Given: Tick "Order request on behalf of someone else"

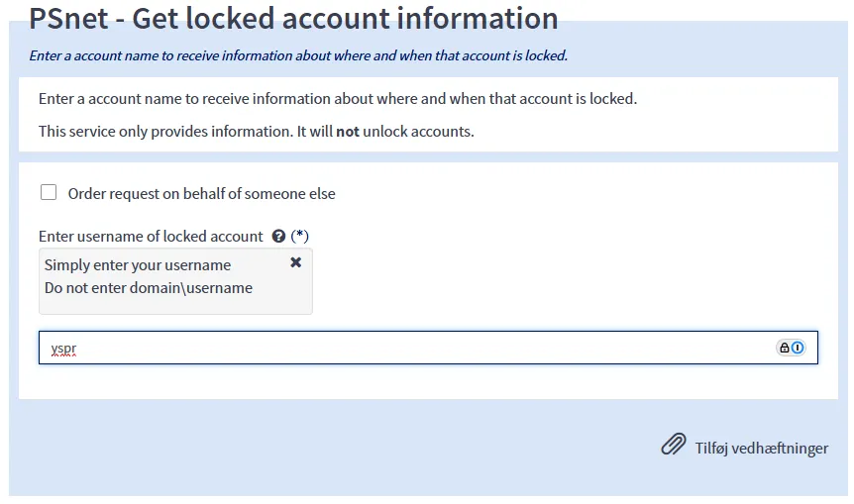Looking at the screenshot, I should [49, 193].
